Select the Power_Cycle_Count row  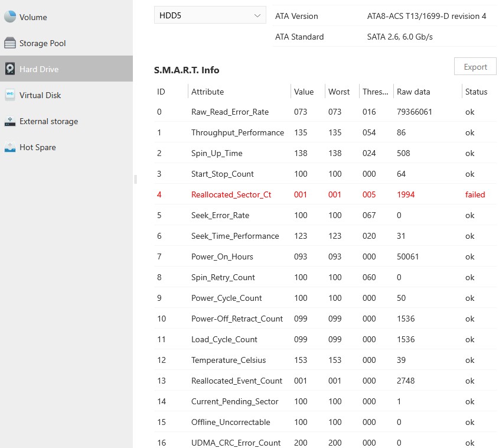tap(325, 298)
